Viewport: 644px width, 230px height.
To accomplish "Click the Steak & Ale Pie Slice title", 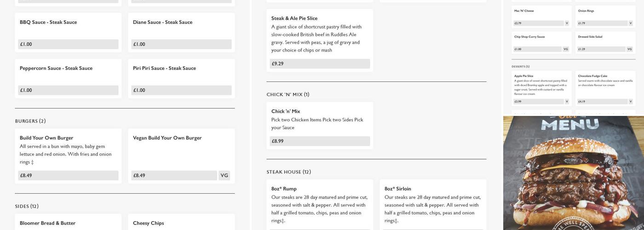I will coord(294,18).
